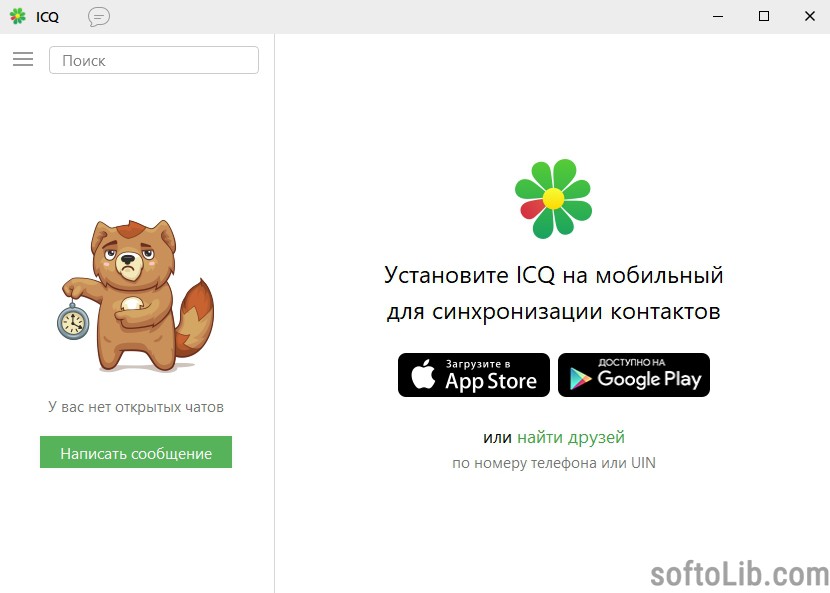The height and width of the screenshot is (593, 830).
Task: Click the Написать сообщение button
Action: (x=136, y=452)
